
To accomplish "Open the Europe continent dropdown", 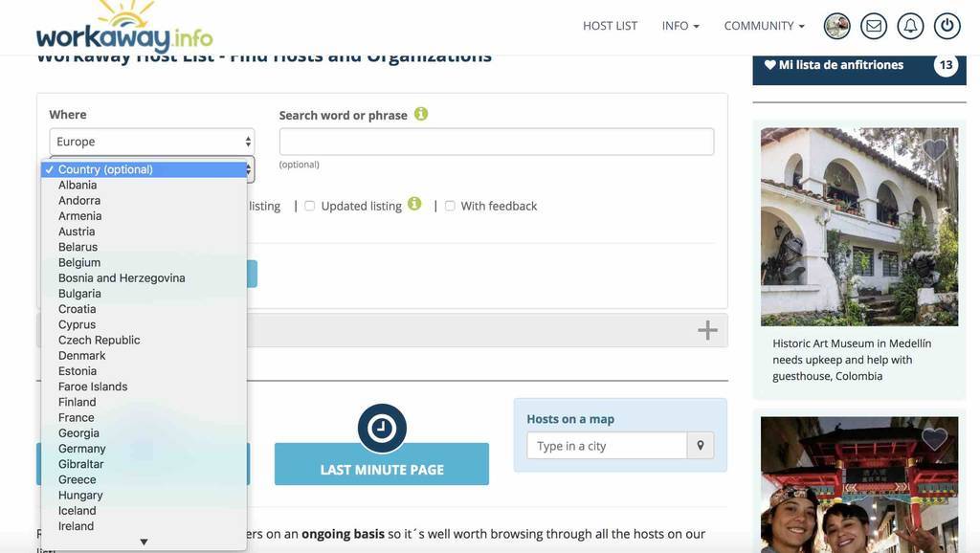I will pyautogui.click(x=152, y=142).
